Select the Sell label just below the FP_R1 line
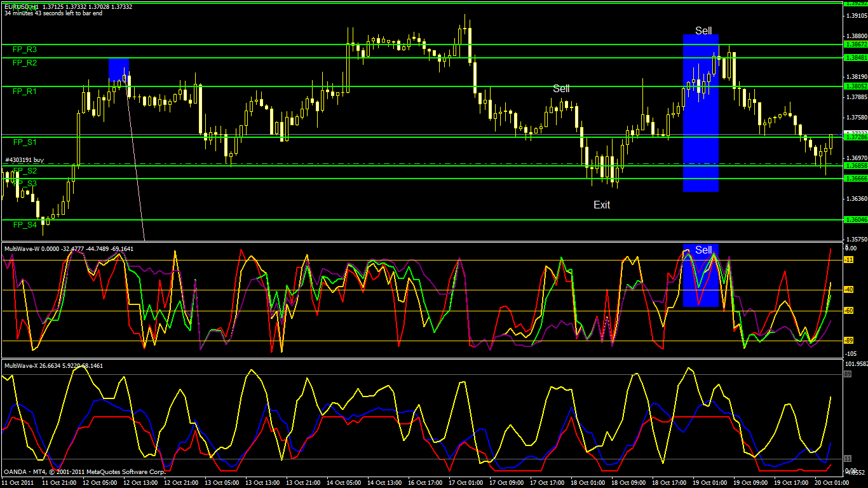 561,88
